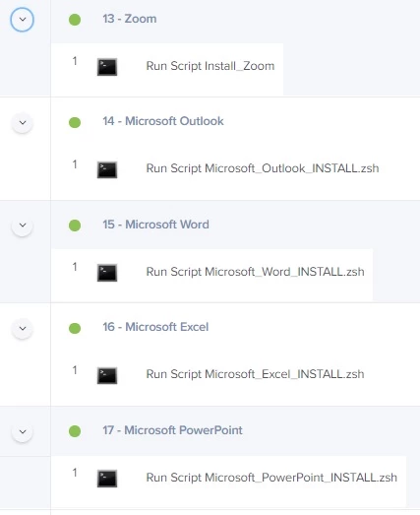Image resolution: width=420 pixels, height=515 pixels.
Task: Collapse the 15 - Microsoft Word chevron
Action: pyautogui.click(x=23, y=225)
